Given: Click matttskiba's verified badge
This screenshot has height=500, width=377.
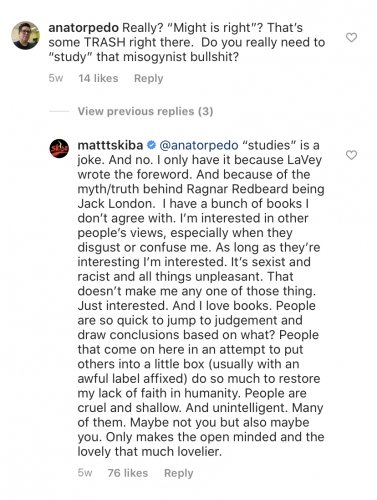Looking at the screenshot, I should point(151,145).
